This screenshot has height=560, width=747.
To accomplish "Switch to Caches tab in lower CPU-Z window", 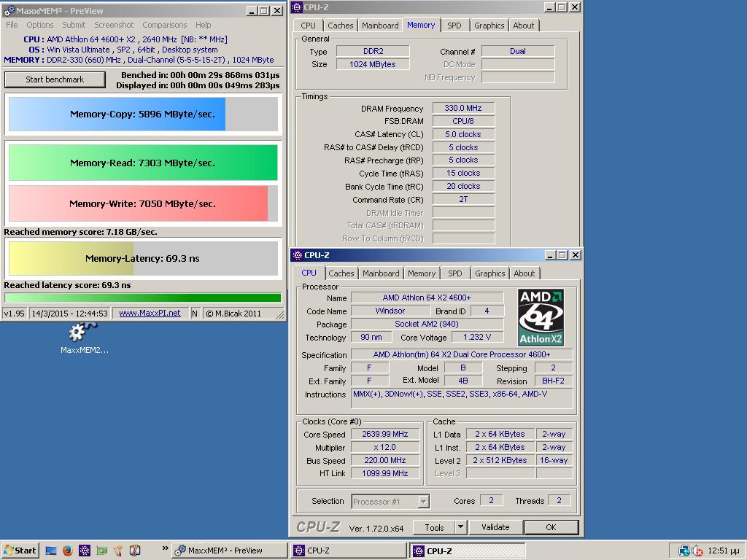I will (341, 273).
